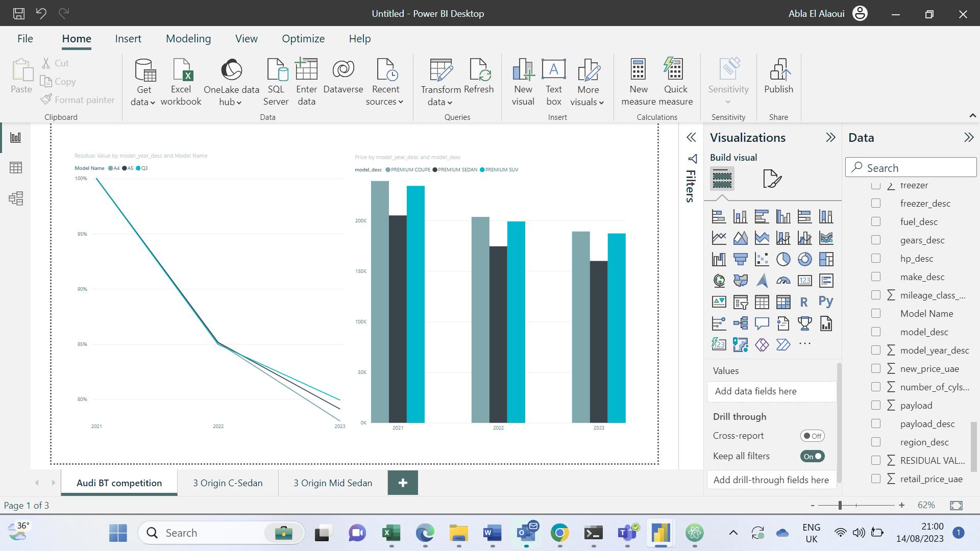Adjust the zoom level slider

tap(840, 505)
